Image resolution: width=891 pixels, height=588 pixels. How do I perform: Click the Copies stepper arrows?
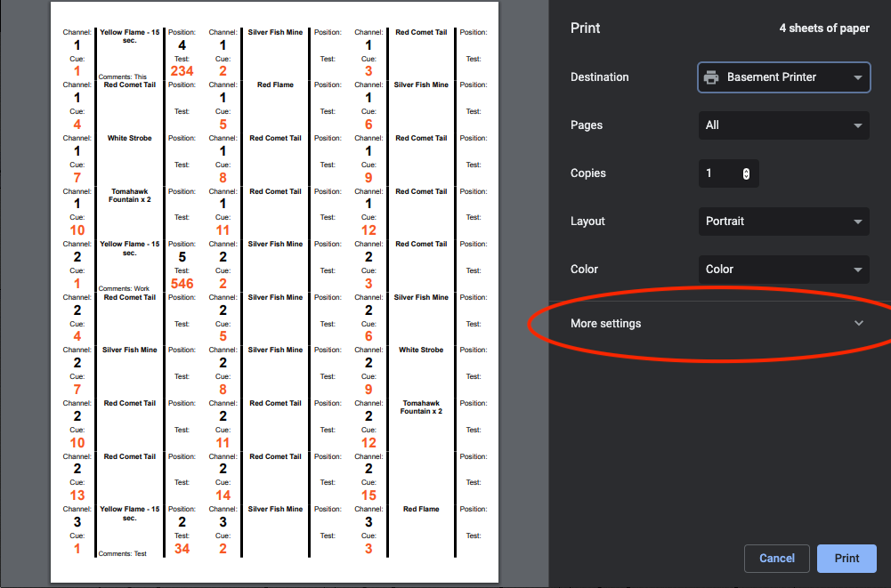point(746,173)
